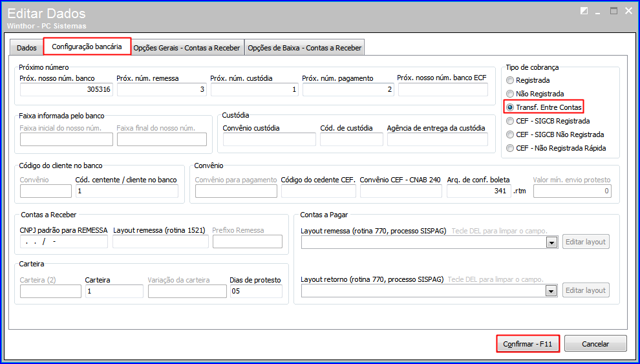Screen dimensions: 640x364
Task: Click the Próx. núm. remessa field
Action: [162, 89]
